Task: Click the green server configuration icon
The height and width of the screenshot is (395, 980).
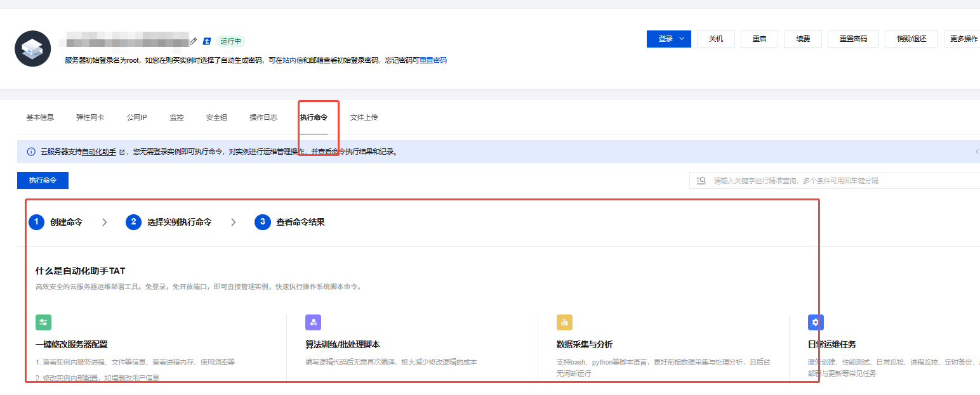Action: click(x=43, y=323)
